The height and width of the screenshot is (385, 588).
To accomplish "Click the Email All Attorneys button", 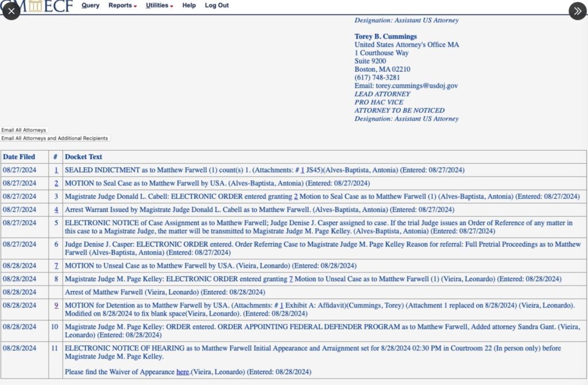I will click(x=24, y=130).
